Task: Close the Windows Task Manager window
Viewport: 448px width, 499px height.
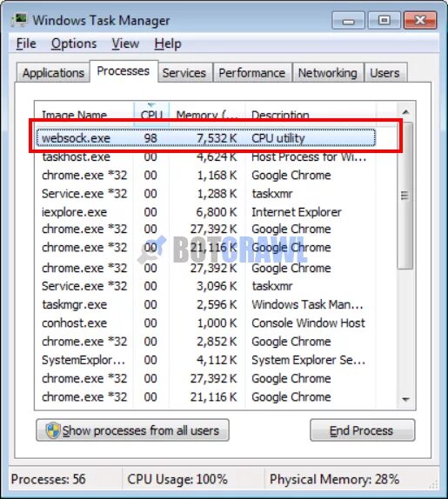Action: tap(420, 20)
